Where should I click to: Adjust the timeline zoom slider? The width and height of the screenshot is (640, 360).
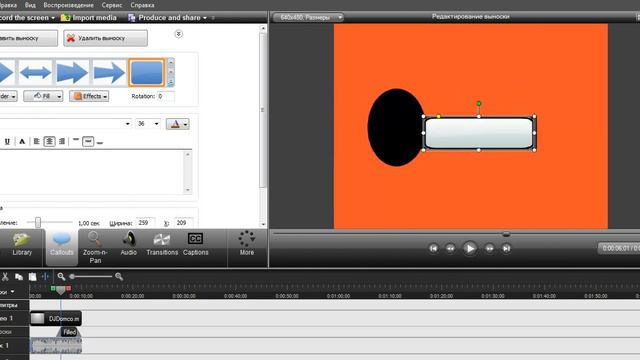[72, 277]
